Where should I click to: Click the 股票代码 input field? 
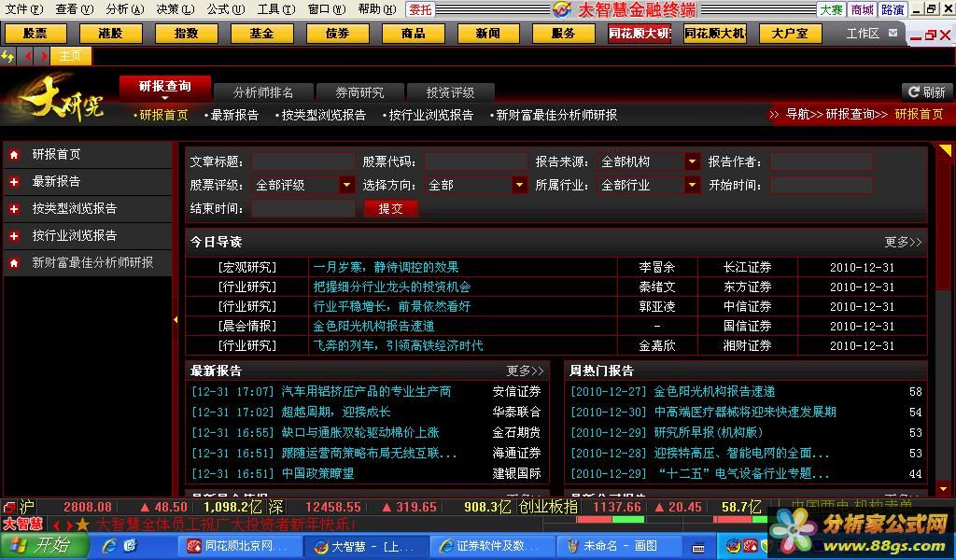tap(475, 161)
